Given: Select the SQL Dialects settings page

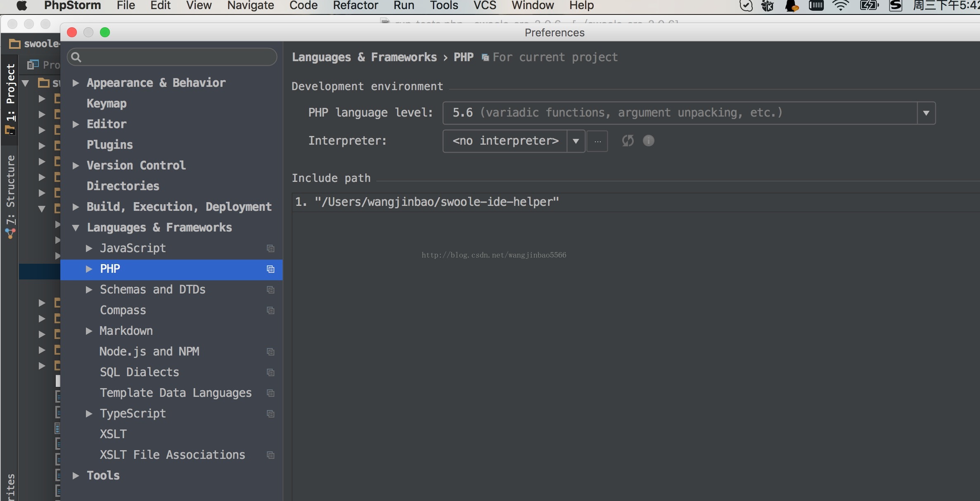Looking at the screenshot, I should pyautogui.click(x=140, y=372).
